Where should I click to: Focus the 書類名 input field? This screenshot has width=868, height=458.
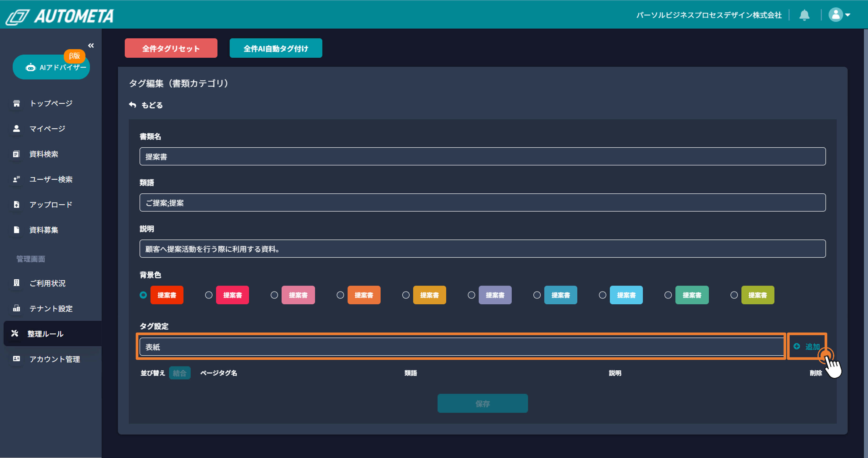point(482,156)
